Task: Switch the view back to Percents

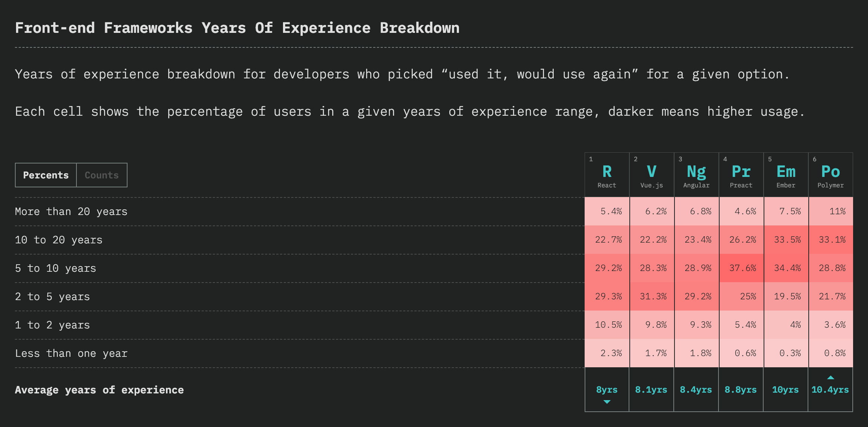Action: click(46, 175)
